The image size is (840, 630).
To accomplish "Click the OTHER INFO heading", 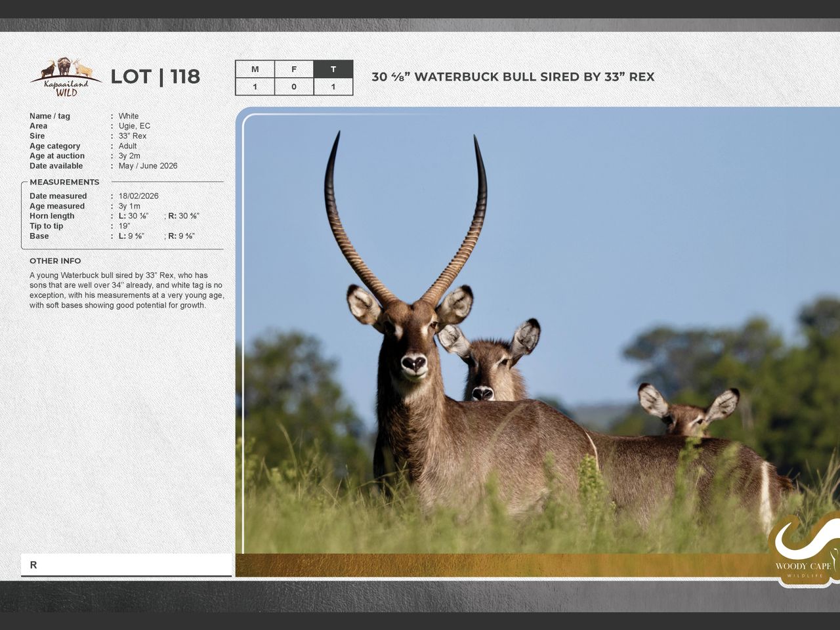I will click(x=55, y=261).
